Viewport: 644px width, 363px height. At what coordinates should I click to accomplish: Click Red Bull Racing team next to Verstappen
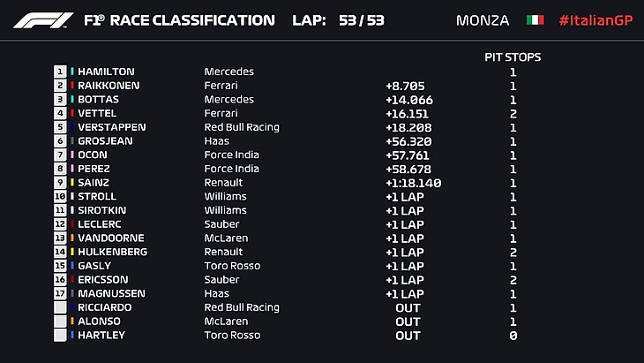pyautogui.click(x=242, y=127)
